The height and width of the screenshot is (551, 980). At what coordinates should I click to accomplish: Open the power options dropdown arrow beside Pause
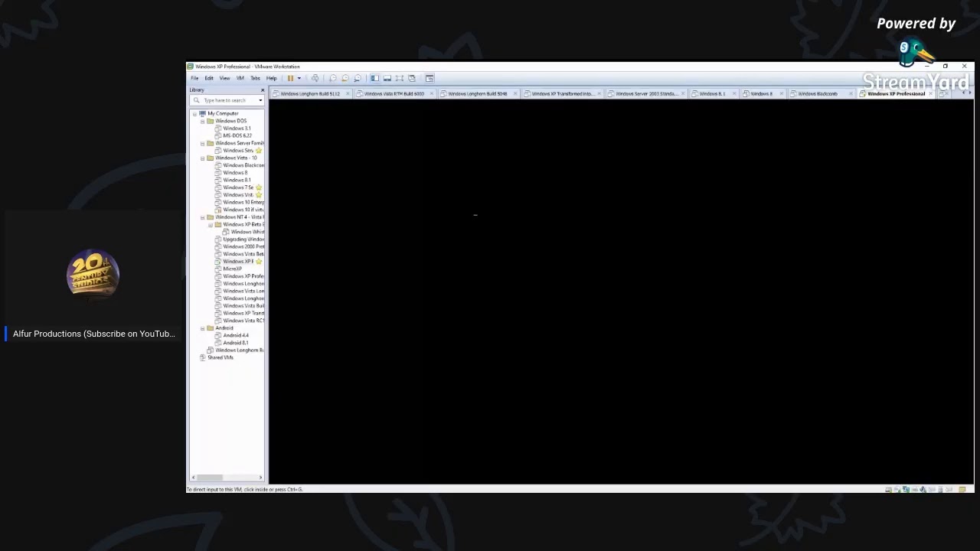point(299,78)
